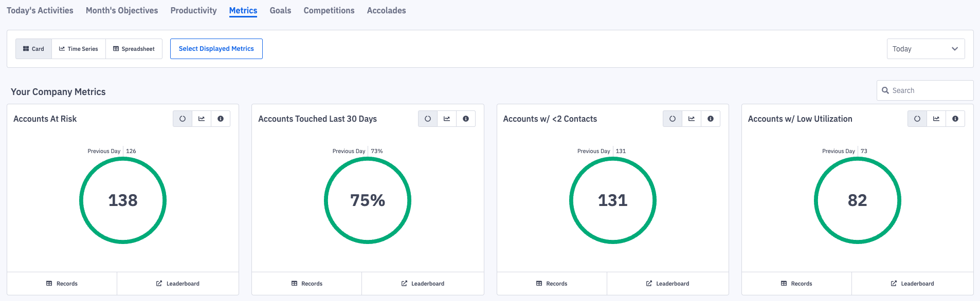Open the Goals tab
Viewport: 980px width, 301px height.
[280, 10]
